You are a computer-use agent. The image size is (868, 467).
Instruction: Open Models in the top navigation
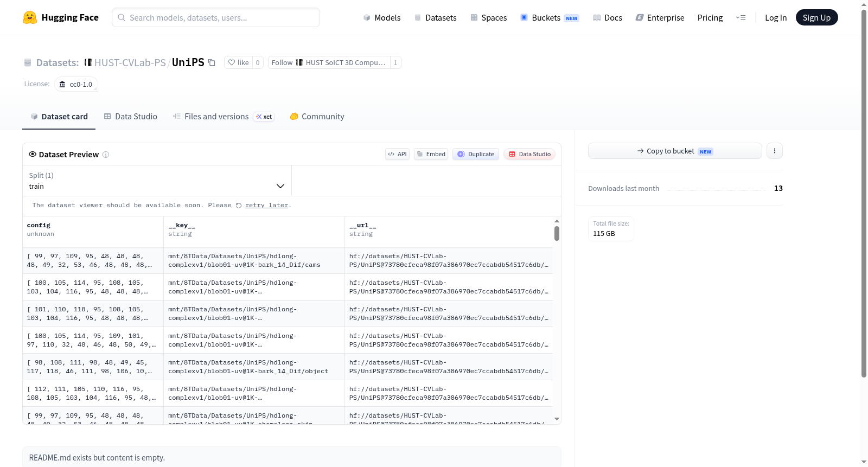pos(382,18)
